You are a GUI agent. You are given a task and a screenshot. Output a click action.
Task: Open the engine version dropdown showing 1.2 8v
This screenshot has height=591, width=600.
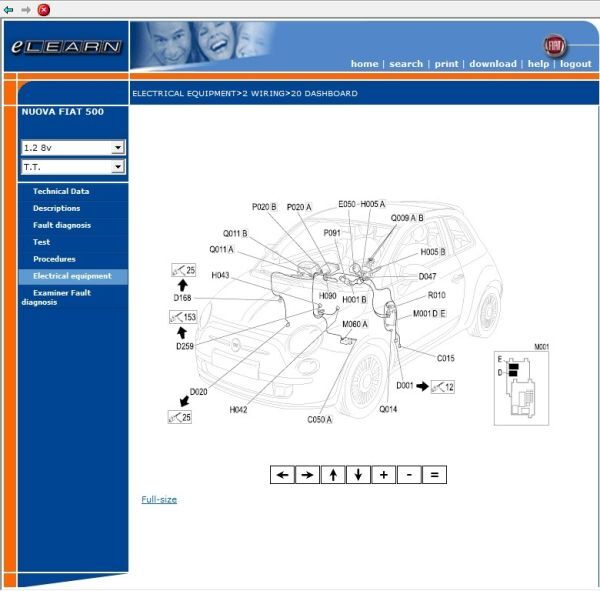point(73,147)
